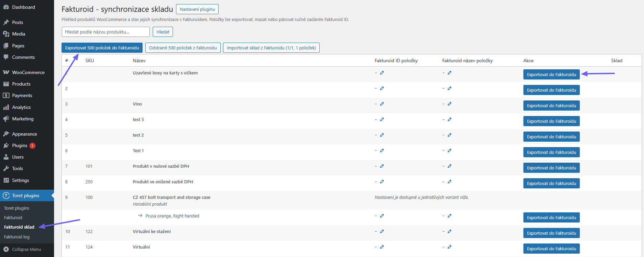Screen dimensions: 644x257
Task: Focus the product name search field
Action: (x=106, y=32)
